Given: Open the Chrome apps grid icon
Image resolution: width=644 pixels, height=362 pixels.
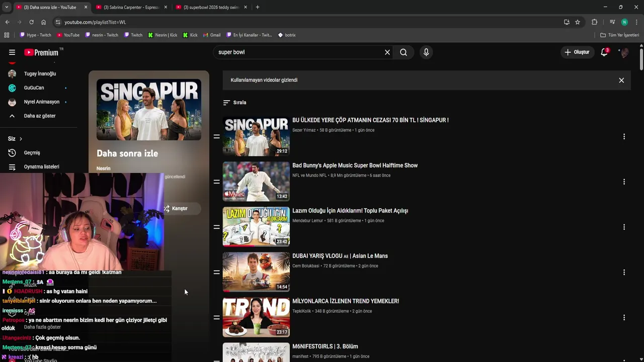Looking at the screenshot, I should click(x=7, y=35).
